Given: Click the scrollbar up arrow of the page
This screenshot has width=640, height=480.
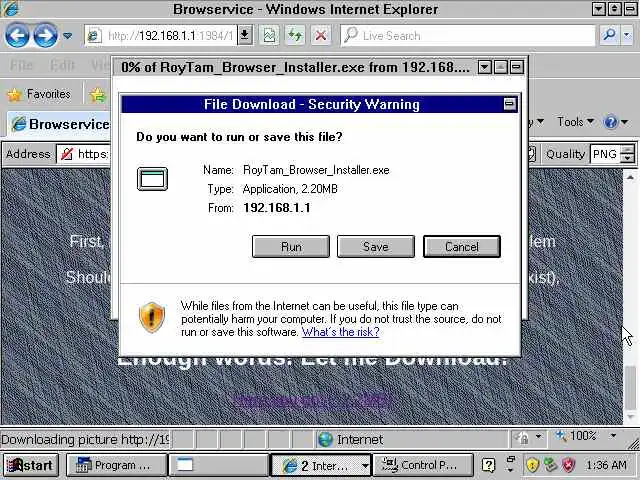Looking at the screenshot, I should [x=630, y=177].
